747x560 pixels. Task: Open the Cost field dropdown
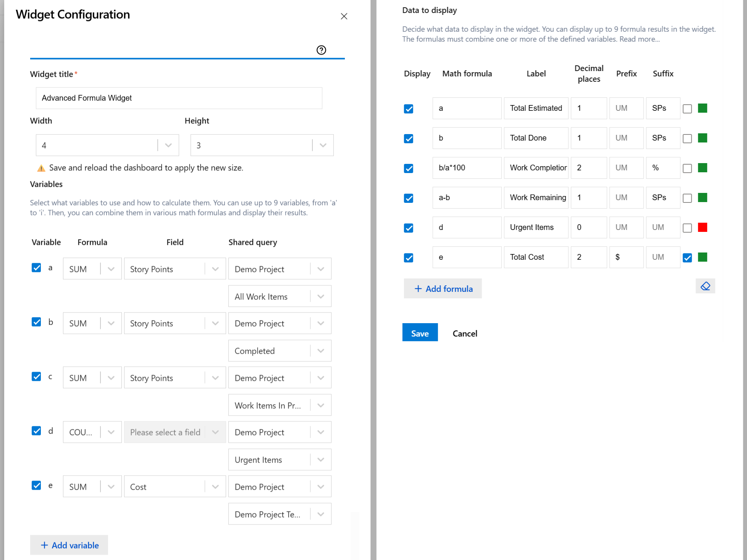click(x=175, y=487)
